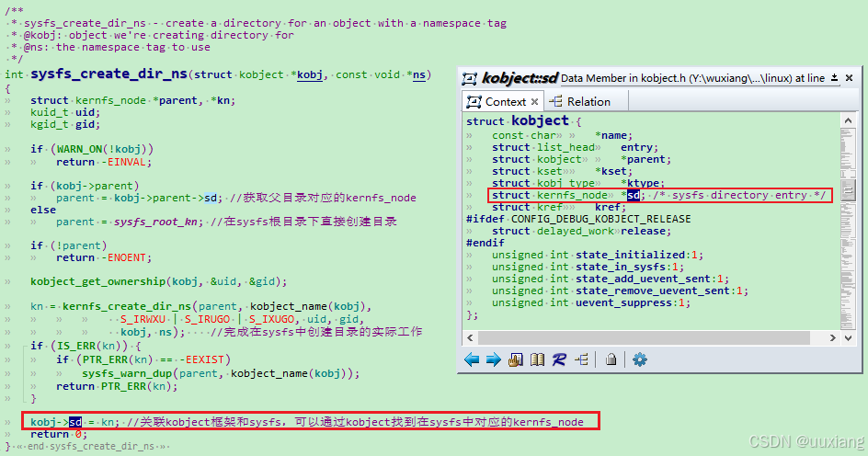Click the pin arrow icon in panel title bar
This screenshot has height=456, width=868.
pos(834,78)
